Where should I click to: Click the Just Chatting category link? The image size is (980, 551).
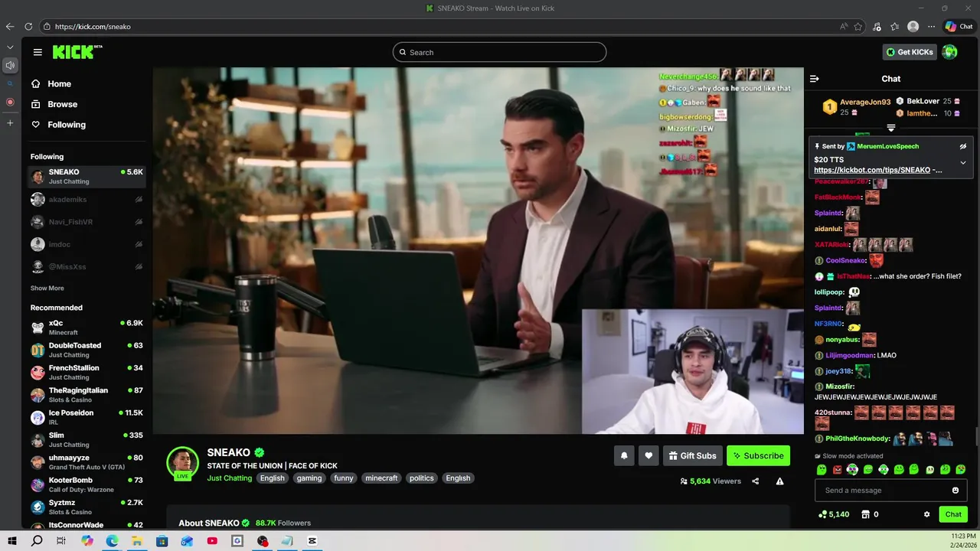(x=229, y=478)
